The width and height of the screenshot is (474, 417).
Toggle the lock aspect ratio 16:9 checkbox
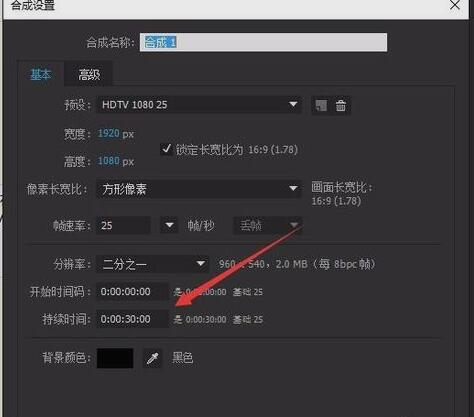166,149
